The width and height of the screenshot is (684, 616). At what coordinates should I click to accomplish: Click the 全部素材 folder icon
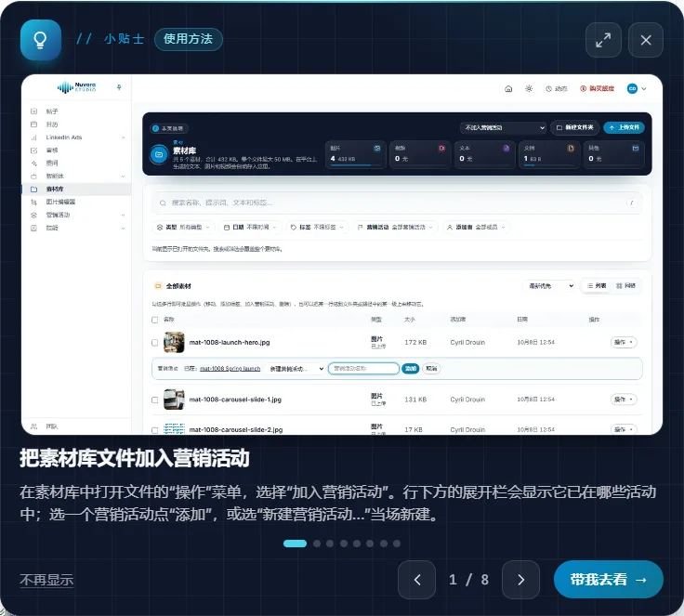coord(158,286)
